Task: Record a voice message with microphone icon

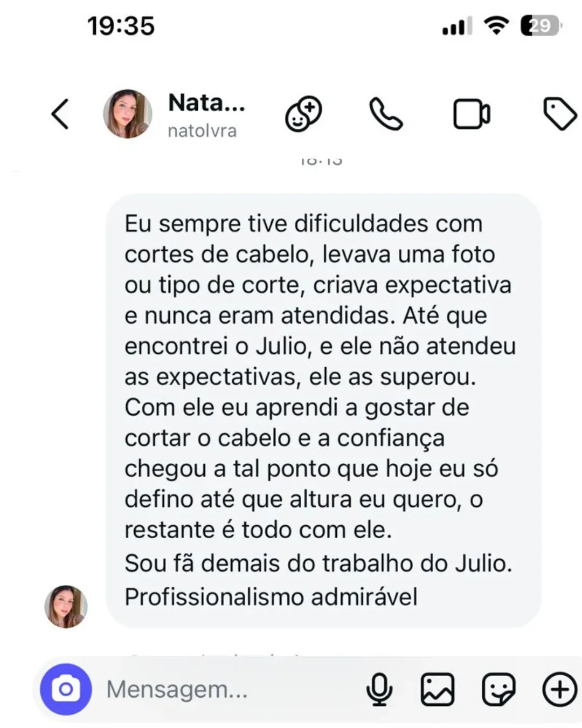Action: pyautogui.click(x=379, y=689)
